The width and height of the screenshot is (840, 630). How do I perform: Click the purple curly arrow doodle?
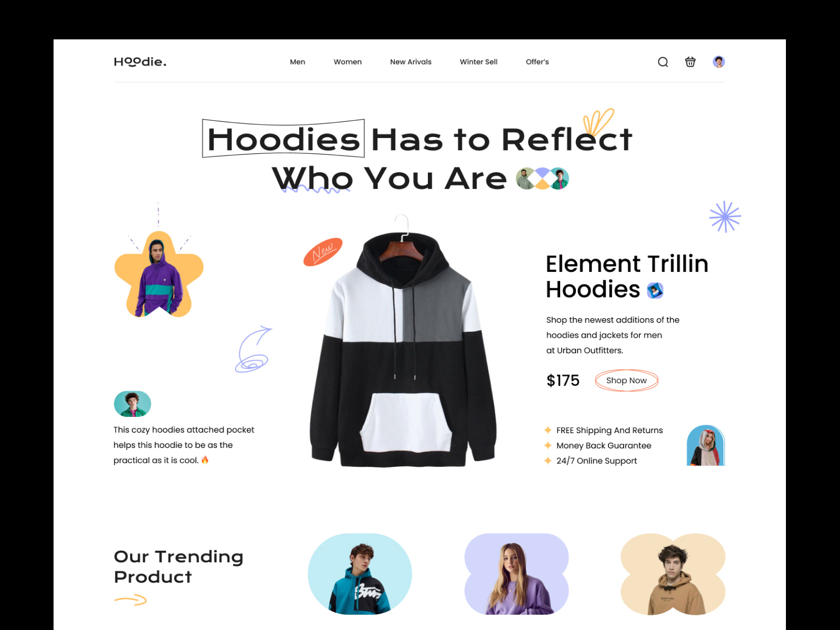[253, 350]
